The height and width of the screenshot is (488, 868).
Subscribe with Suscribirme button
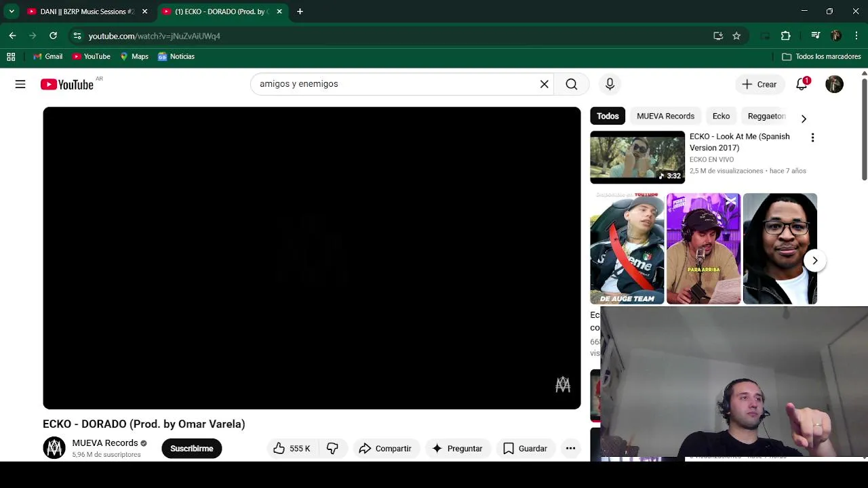(x=191, y=448)
